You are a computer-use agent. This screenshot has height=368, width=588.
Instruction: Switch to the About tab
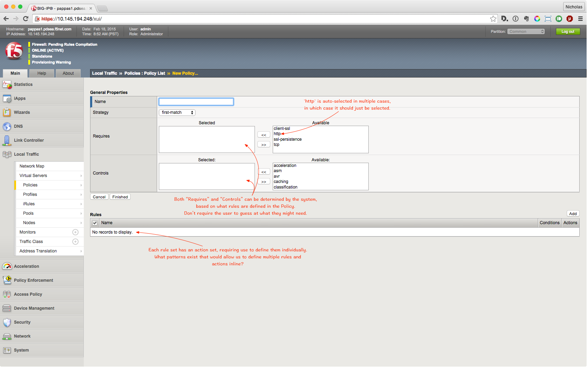(68, 73)
